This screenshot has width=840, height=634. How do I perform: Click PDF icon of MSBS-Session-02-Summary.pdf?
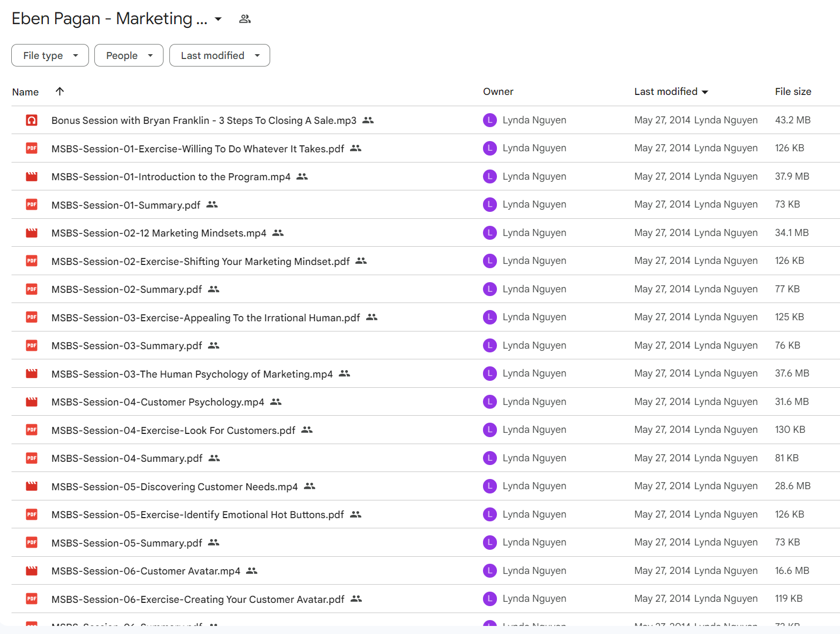tap(32, 289)
